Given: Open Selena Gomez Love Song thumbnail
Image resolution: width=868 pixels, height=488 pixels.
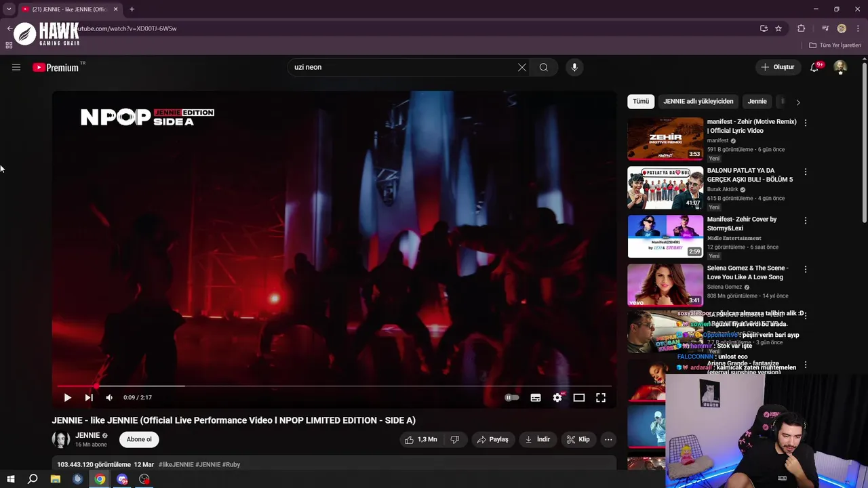Looking at the screenshot, I should [x=666, y=285].
